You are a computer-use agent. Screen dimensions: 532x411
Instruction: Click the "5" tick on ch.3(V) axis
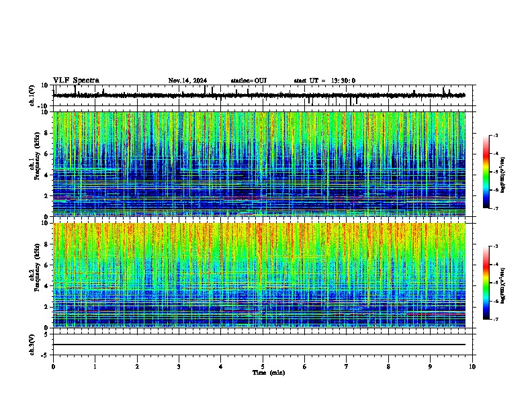pos(47,334)
